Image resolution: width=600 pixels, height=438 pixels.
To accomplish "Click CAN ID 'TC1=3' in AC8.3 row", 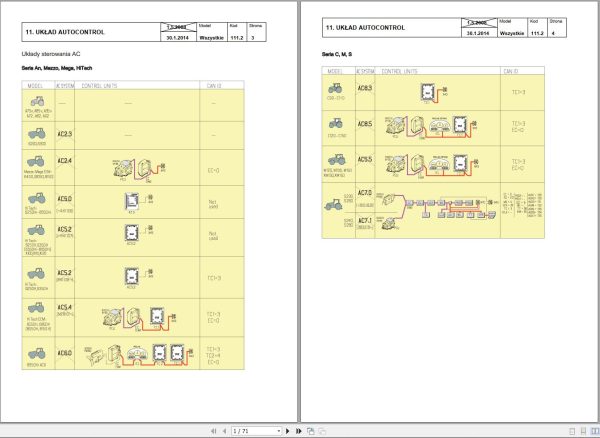I will [x=518, y=92].
